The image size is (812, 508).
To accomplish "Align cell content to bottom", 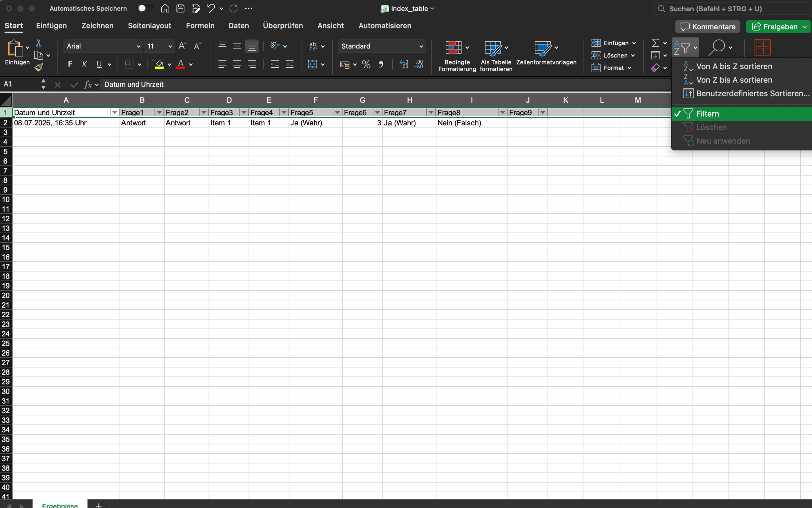I will 252,46.
